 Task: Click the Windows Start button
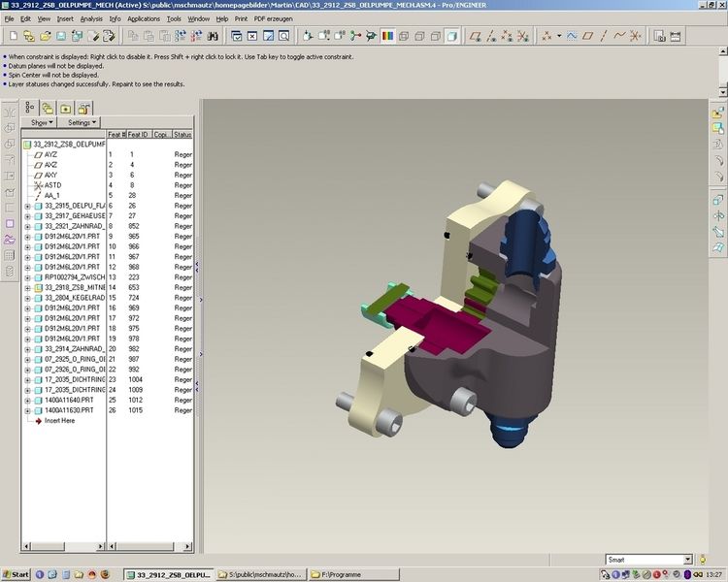coord(17,574)
